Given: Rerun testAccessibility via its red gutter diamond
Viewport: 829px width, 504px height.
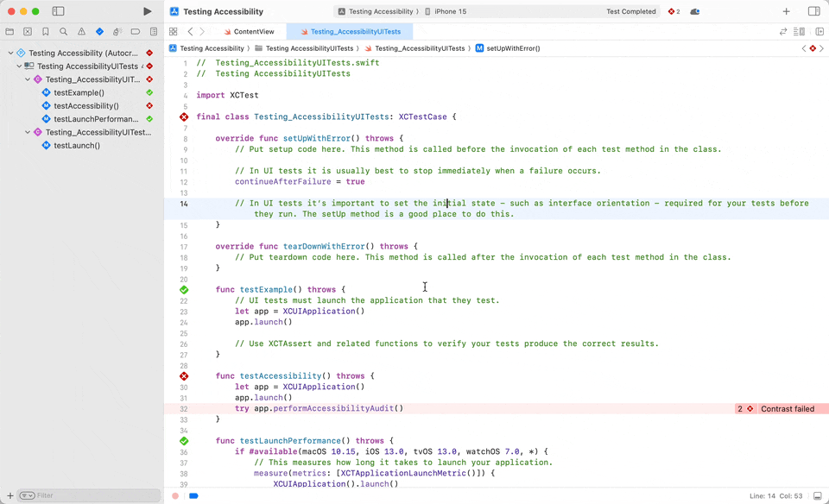Looking at the screenshot, I should pyautogui.click(x=184, y=376).
